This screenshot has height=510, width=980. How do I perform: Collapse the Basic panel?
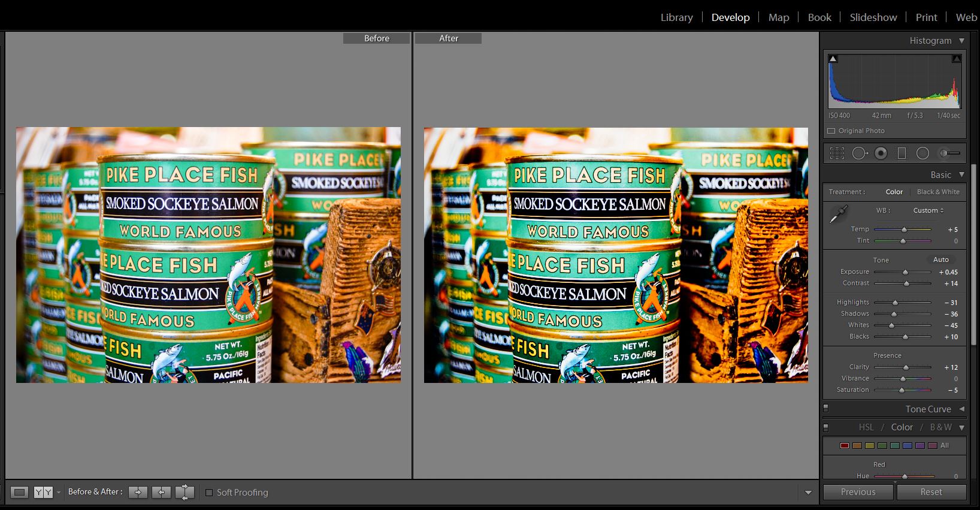tap(961, 175)
